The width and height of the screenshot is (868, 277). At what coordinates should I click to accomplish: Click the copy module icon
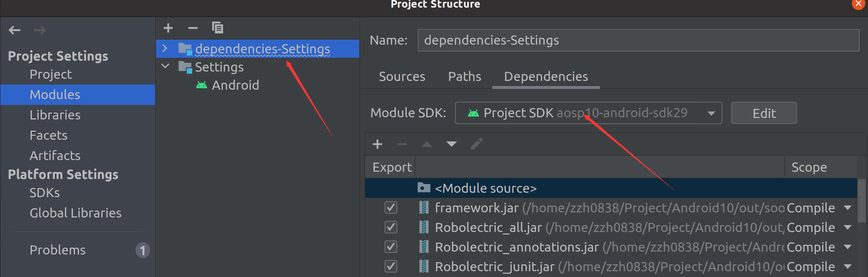pos(218,28)
